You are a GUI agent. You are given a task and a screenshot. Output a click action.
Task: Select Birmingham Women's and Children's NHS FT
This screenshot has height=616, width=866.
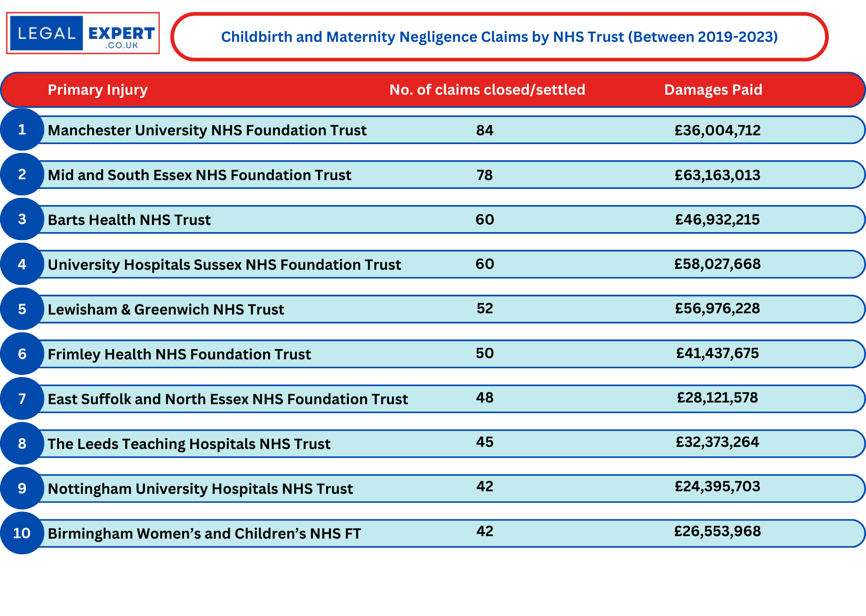click(x=204, y=534)
